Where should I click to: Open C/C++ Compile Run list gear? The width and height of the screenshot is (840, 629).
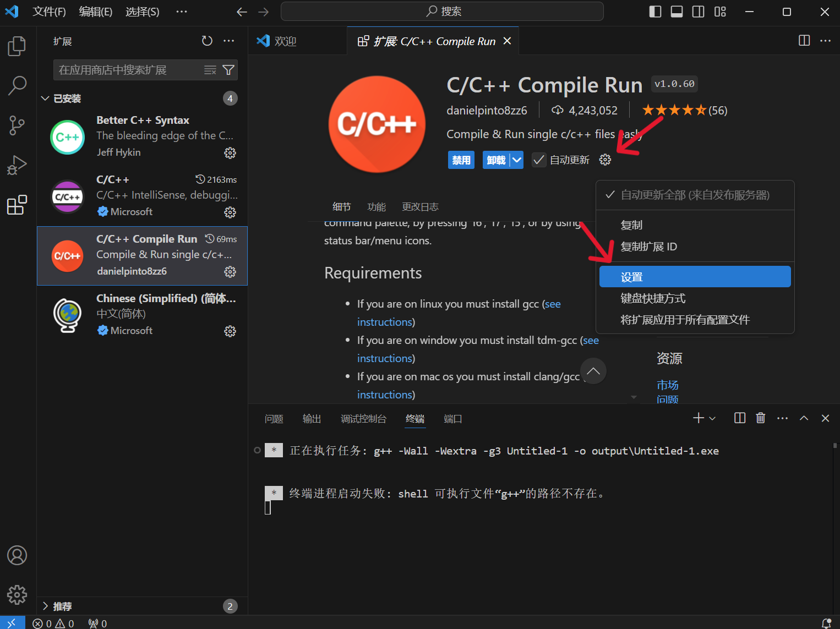(x=230, y=272)
